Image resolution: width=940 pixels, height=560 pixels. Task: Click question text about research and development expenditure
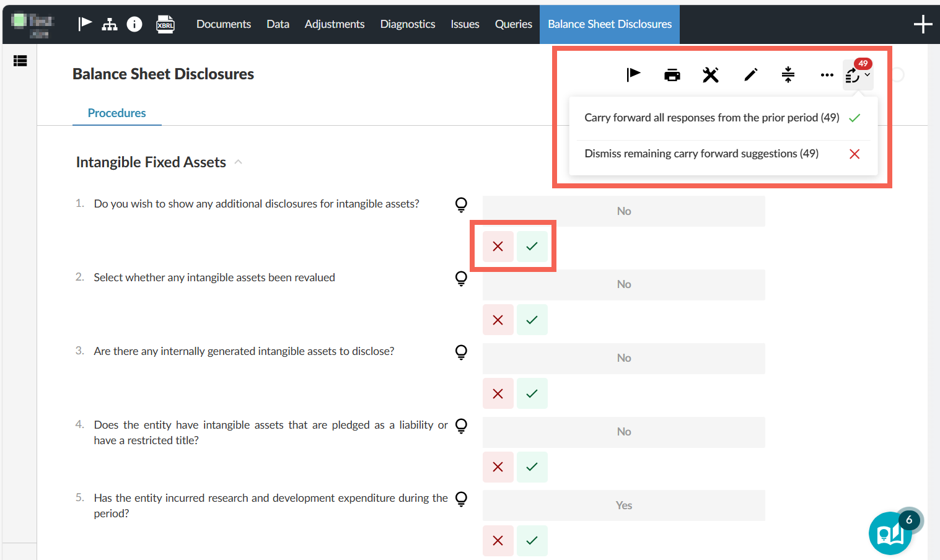[x=271, y=505]
